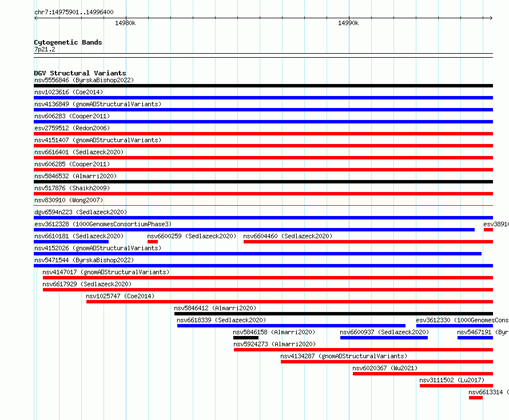This screenshot has height=420, width=509.
Task: Click red bar under esv2759512
Action: click(x=263, y=134)
